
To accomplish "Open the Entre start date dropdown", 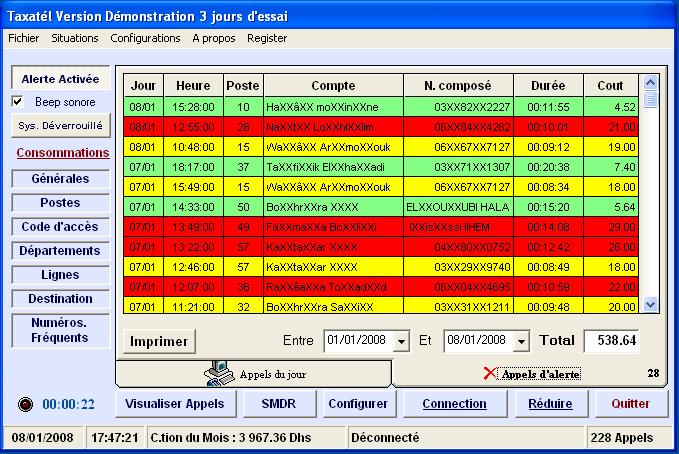I will [401, 342].
